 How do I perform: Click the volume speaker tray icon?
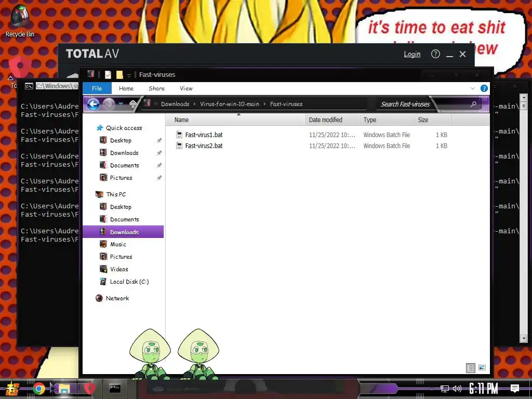click(457, 389)
